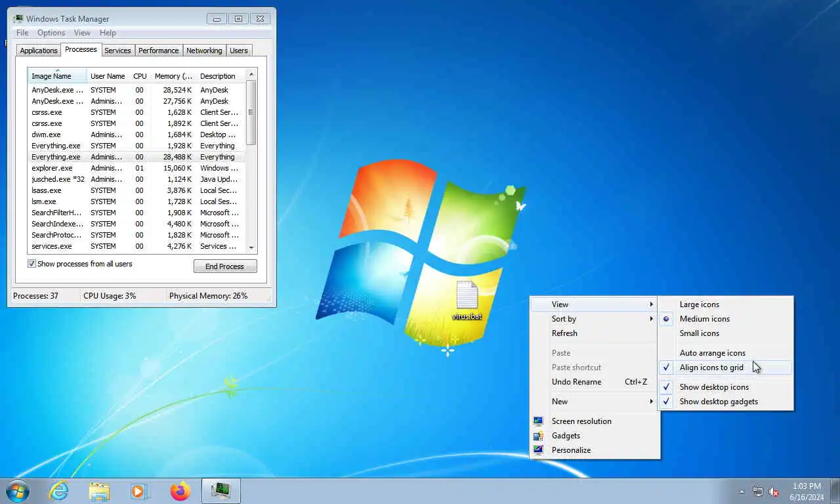Image resolution: width=840 pixels, height=504 pixels.
Task: Open Windows Explorer folder icon on taskbar
Action: [x=99, y=491]
